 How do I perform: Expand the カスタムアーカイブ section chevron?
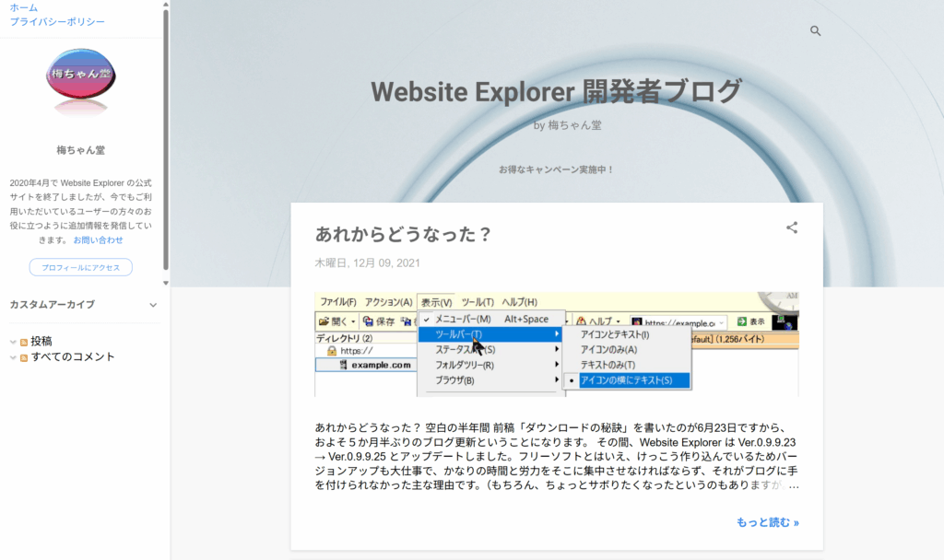pyautogui.click(x=153, y=305)
